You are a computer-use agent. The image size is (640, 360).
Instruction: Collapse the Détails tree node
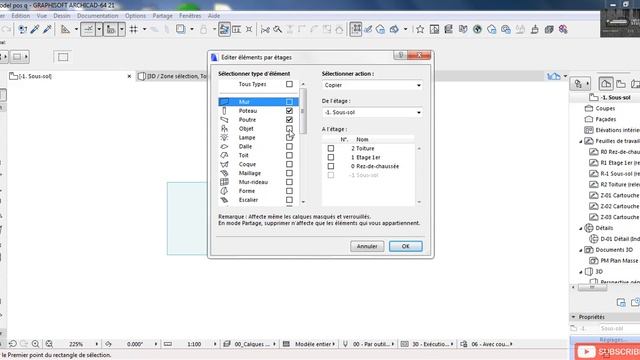(x=580, y=229)
